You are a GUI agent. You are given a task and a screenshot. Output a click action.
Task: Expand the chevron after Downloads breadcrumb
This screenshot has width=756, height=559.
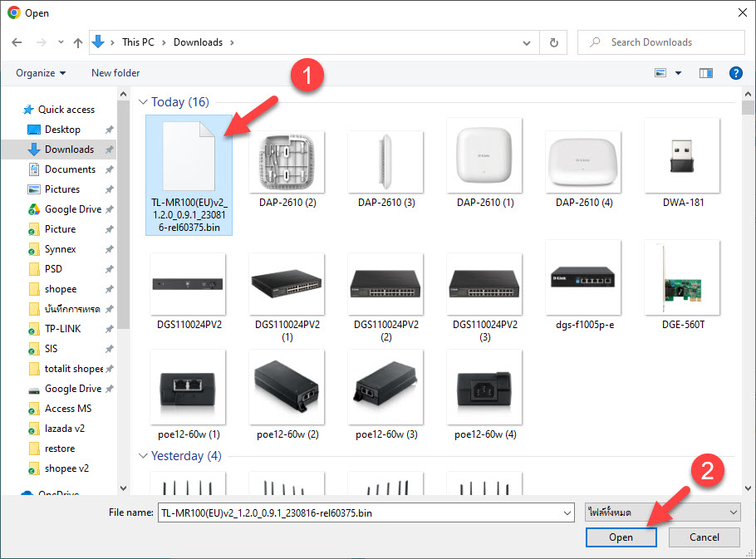coord(232,43)
